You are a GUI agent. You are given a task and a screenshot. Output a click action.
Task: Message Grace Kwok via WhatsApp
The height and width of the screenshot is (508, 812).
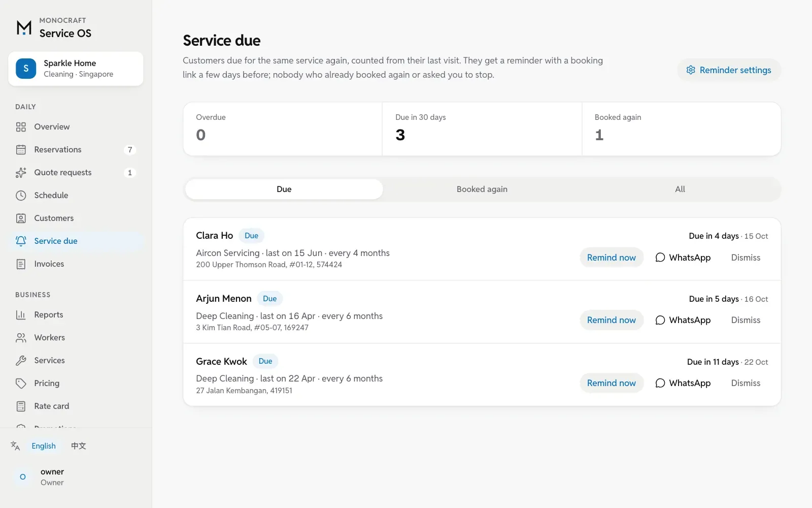pyautogui.click(x=683, y=383)
